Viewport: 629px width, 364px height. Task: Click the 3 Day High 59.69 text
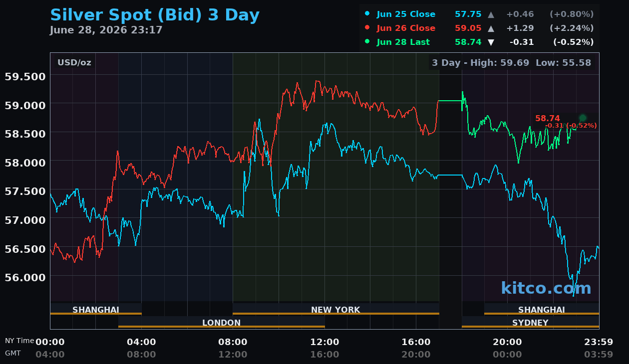(480, 63)
